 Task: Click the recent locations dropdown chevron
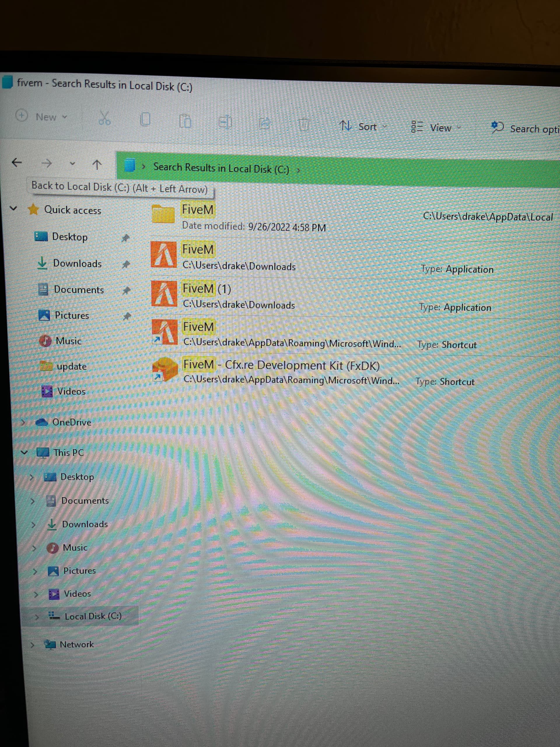[72, 164]
